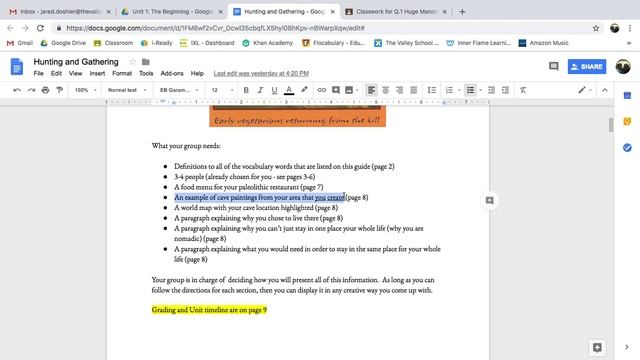Open the File menu
The width and height of the screenshot is (640, 360).
[38, 73]
